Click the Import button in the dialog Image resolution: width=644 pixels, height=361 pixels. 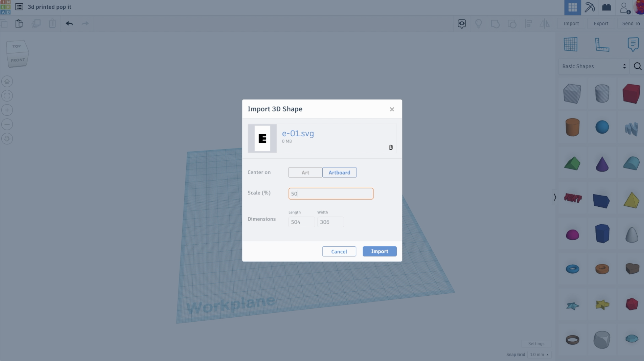pyautogui.click(x=380, y=251)
